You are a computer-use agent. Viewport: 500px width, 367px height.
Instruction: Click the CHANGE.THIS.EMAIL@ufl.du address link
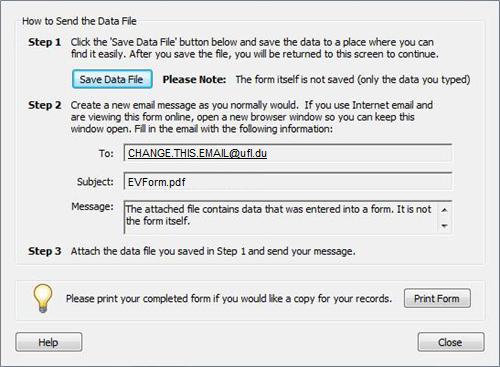(x=197, y=153)
